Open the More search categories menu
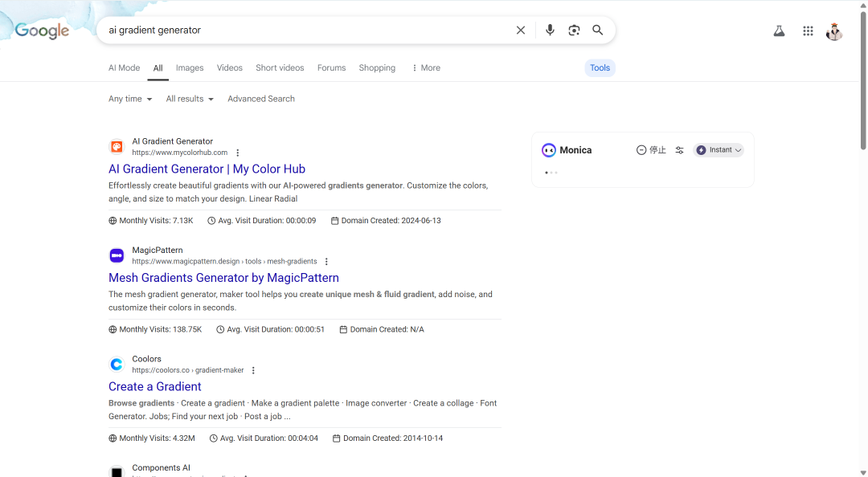Screen dimensions: 868x477 (x=426, y=67)
